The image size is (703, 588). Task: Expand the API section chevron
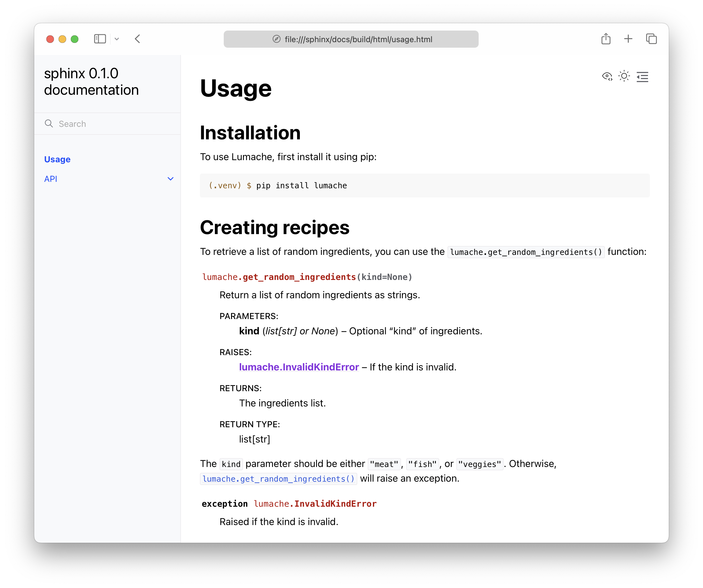170,179
